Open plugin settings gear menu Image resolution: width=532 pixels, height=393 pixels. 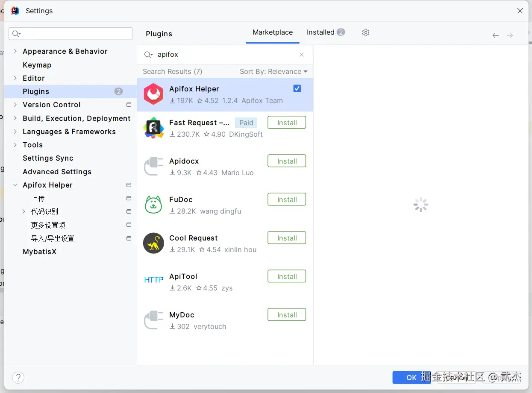[365, 32]
